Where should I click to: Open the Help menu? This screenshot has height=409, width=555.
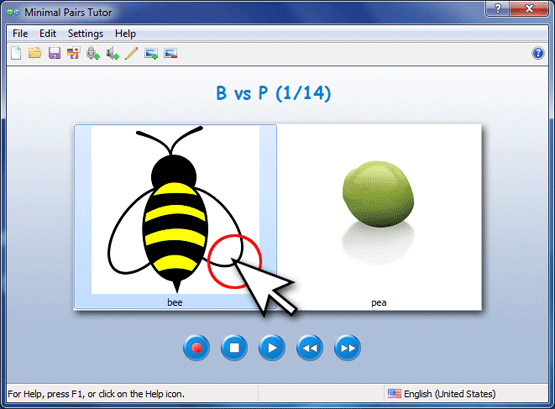[x=125, y=34]
